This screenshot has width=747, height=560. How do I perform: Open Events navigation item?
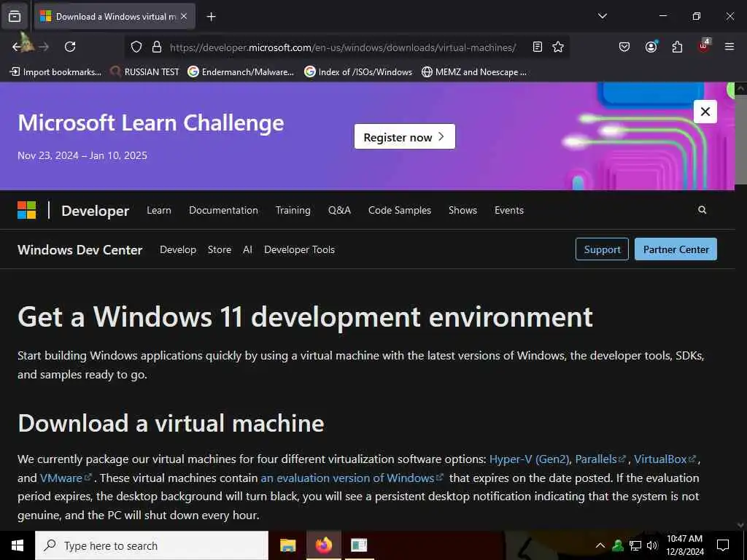click(x=508, y=210)
